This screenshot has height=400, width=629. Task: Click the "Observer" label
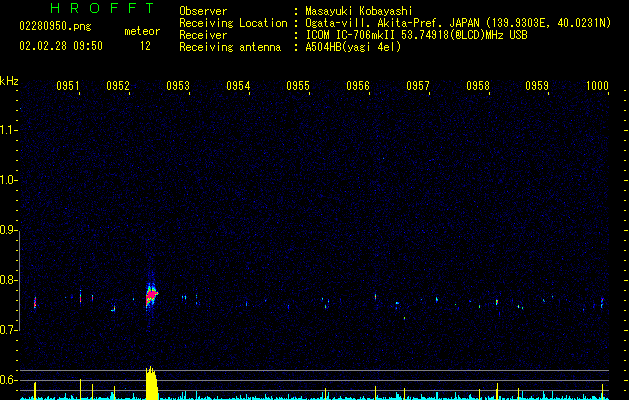pyautogui.click(x=203, y=11)
